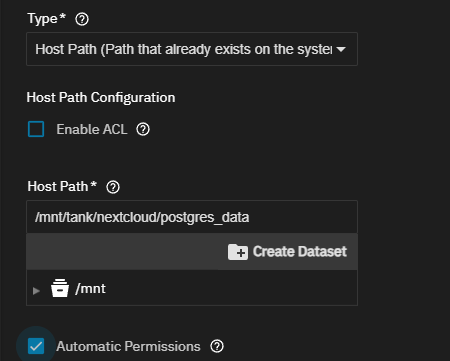450x361 pixels.
Task: Focus the Host Path input with postgres_data path
Action: (x=192, y=217)
